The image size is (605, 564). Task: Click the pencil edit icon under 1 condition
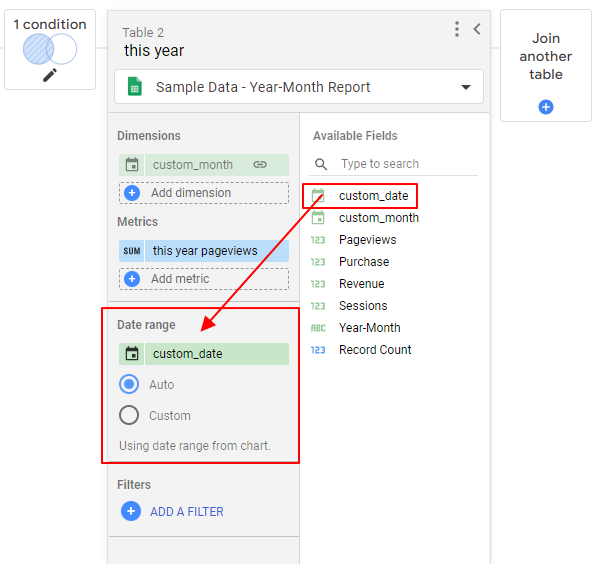tap(50, 75)
